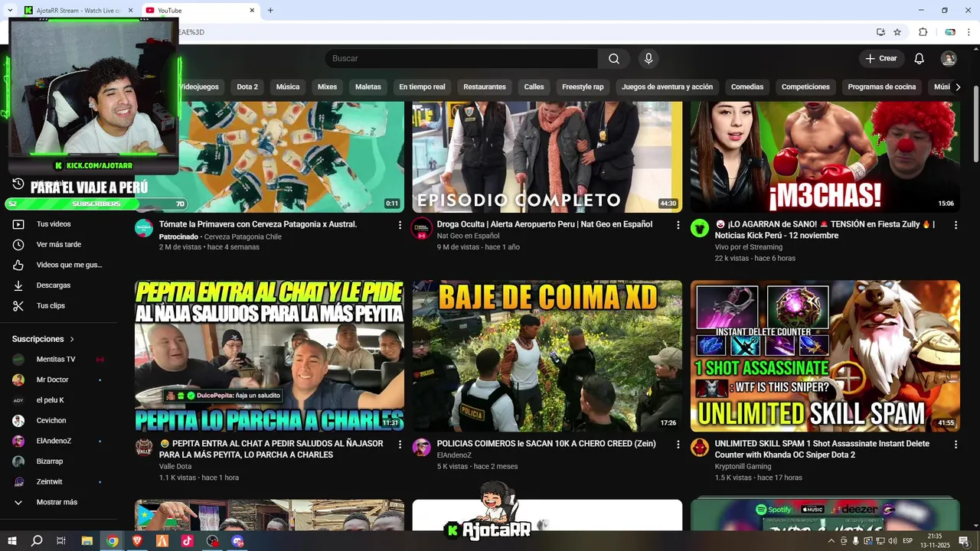
Task: Select the Dota 2 filter chip
Action: 247,87
